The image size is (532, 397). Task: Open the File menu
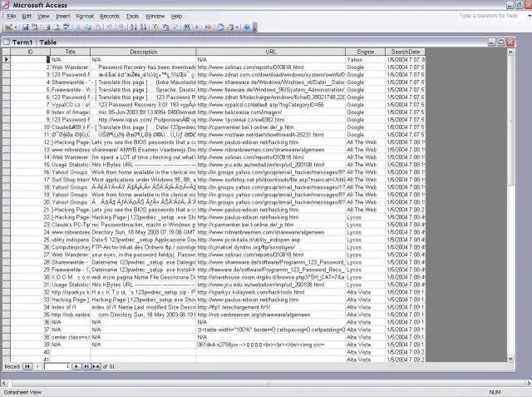[x=11, y=16]
